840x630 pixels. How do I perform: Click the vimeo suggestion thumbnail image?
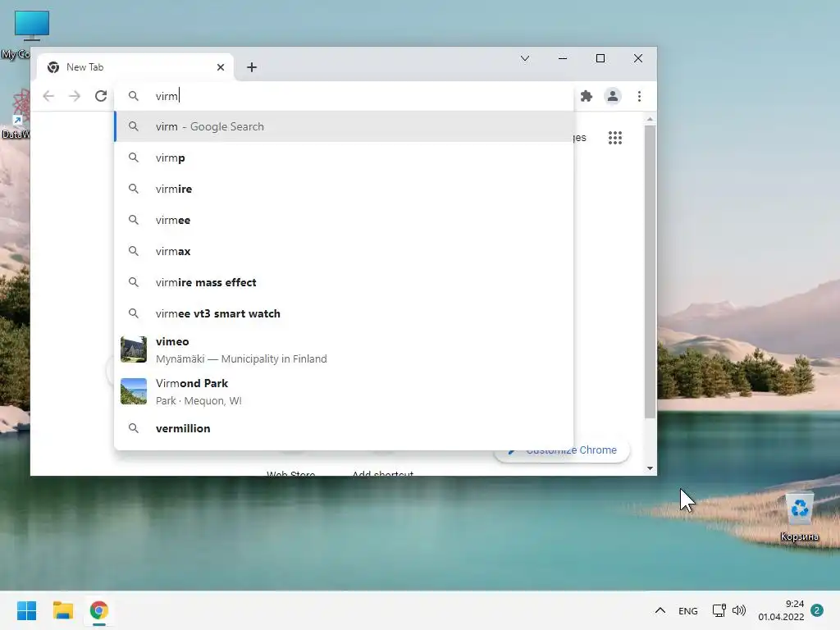click(x=134, y=349)
